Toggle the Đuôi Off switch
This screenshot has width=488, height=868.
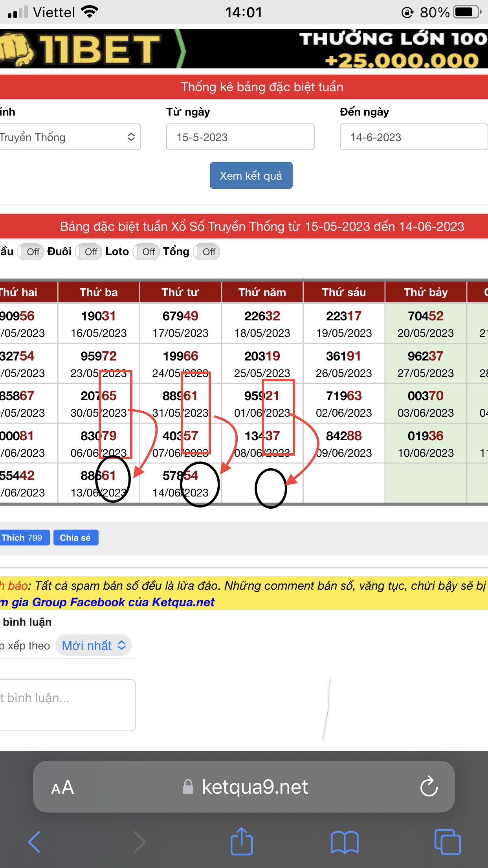[88, 252]
